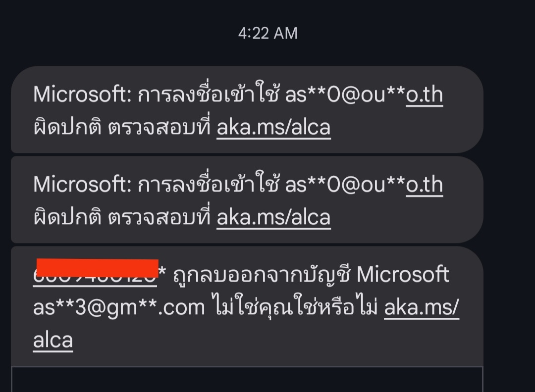The height and width of the screenshot is (392, 535).
Task: Click the as**3@gm**.com masked email
Action: [119, 308]
